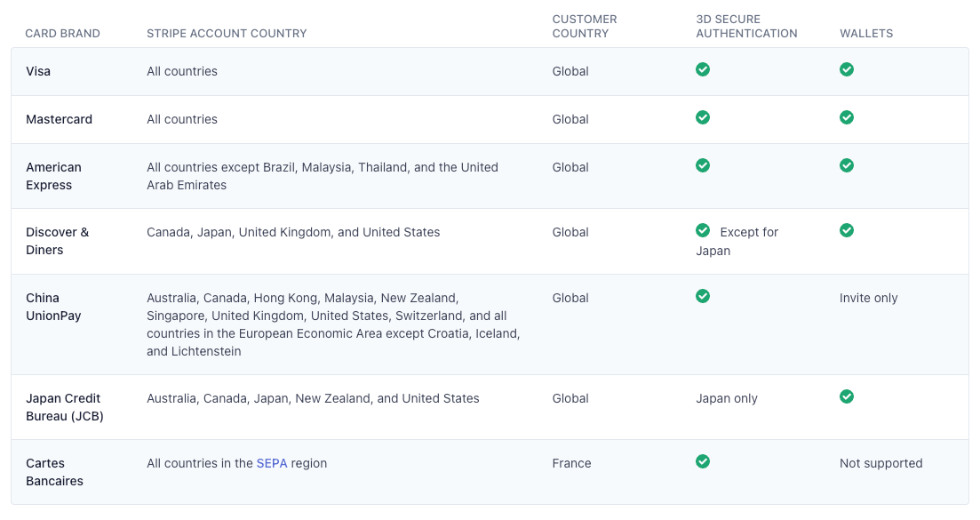Click Mastercard's 3D Secure checkmark icon
Viewport: 980px width, 520px height.
[x=703, y=117]
